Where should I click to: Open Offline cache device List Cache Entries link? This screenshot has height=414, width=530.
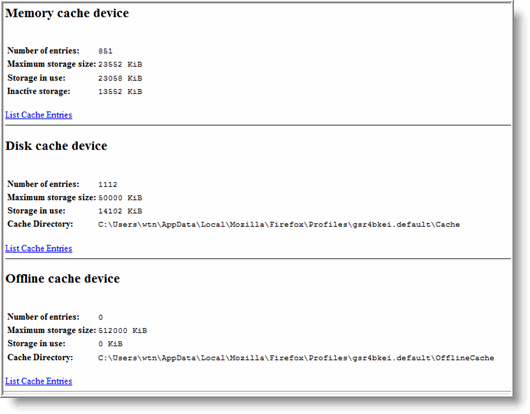[39, 381]
